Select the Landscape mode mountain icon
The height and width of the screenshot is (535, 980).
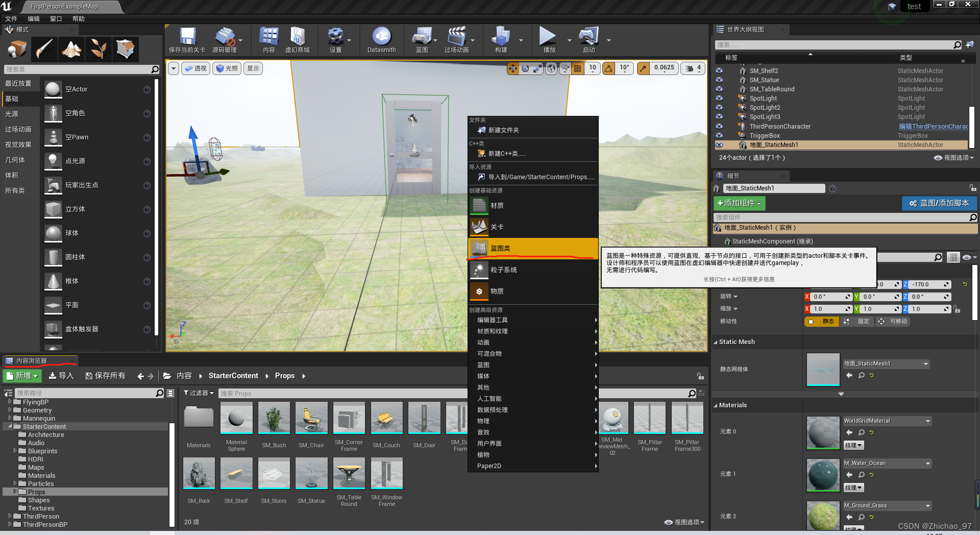tap(71, 49)
